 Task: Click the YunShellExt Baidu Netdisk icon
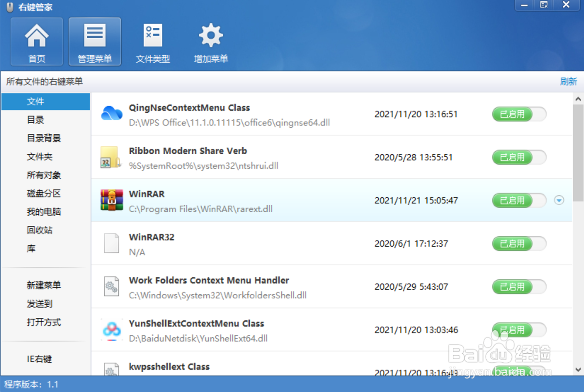[x=112, y=330]
